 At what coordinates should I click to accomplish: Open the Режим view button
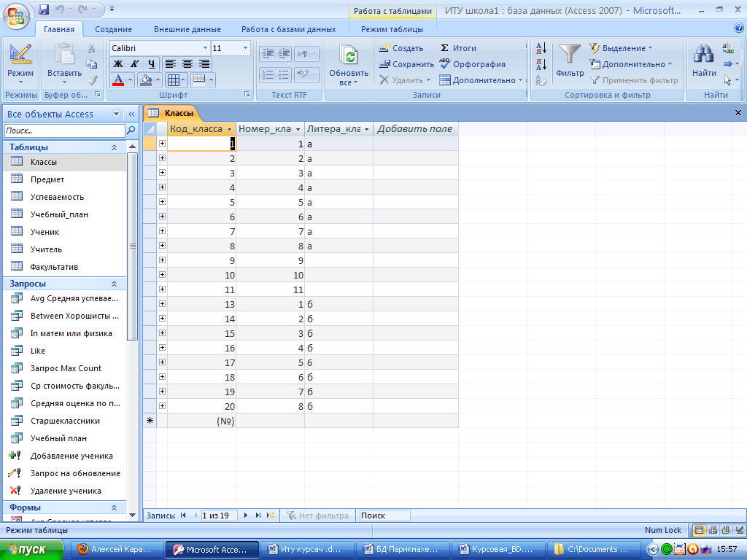click(20, 64)
